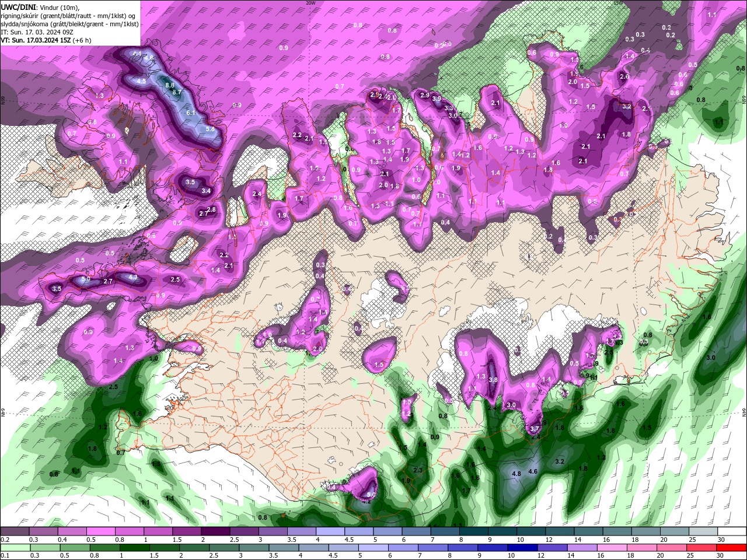Click bright pink upper legend swatch labeled 0.5
Viewport: 747px width, 560px height.
tap(100, 531)
